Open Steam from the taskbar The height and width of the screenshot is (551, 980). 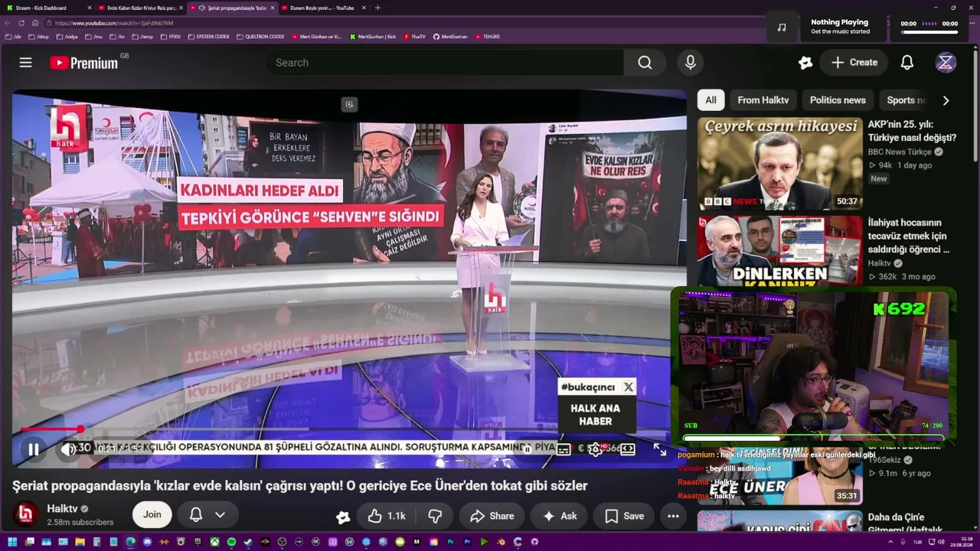248,542
